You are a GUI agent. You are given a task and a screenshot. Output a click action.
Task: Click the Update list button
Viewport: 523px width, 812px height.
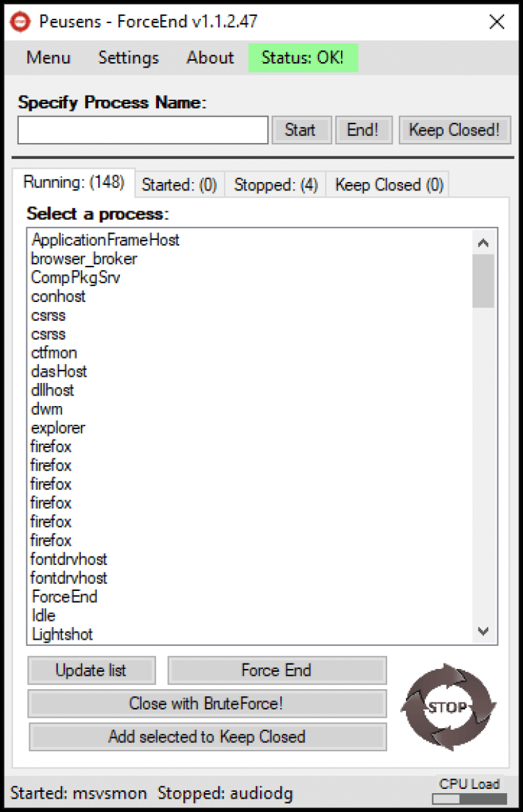(91, 670)
